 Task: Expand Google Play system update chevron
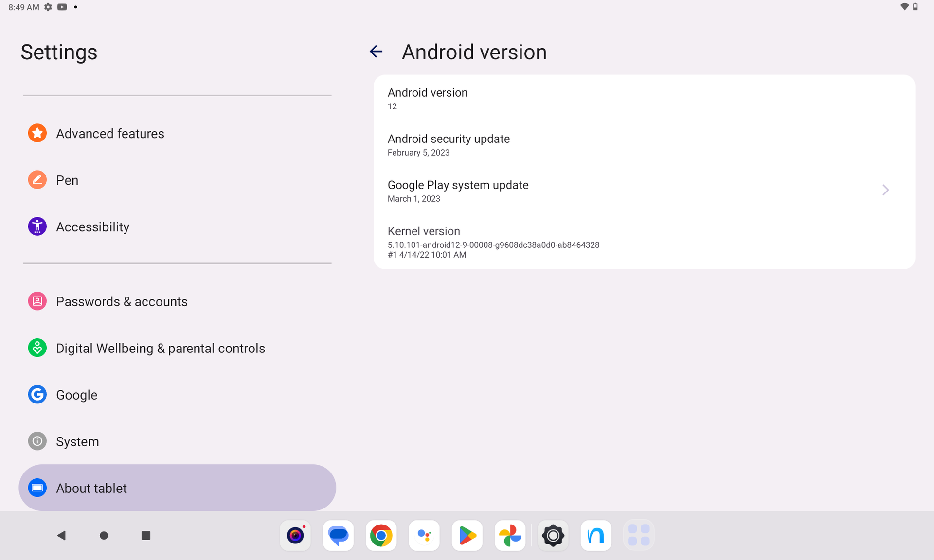(885, 191)
